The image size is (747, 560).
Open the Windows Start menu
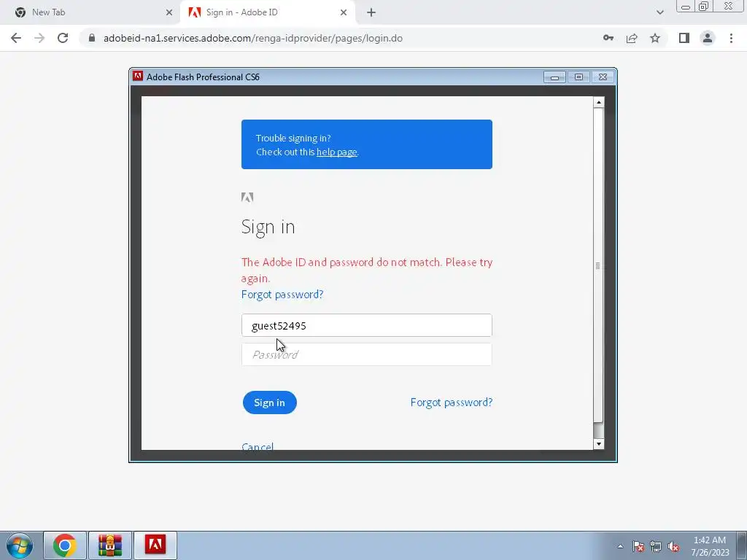pos(20,545)
